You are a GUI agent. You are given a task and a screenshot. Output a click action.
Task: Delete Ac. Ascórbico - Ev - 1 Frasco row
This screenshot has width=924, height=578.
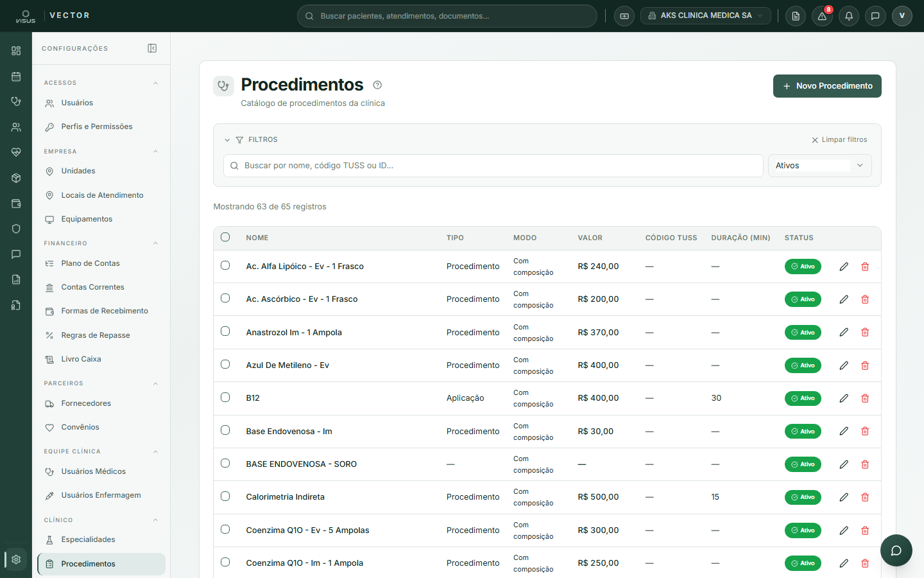tap(865, 299)
